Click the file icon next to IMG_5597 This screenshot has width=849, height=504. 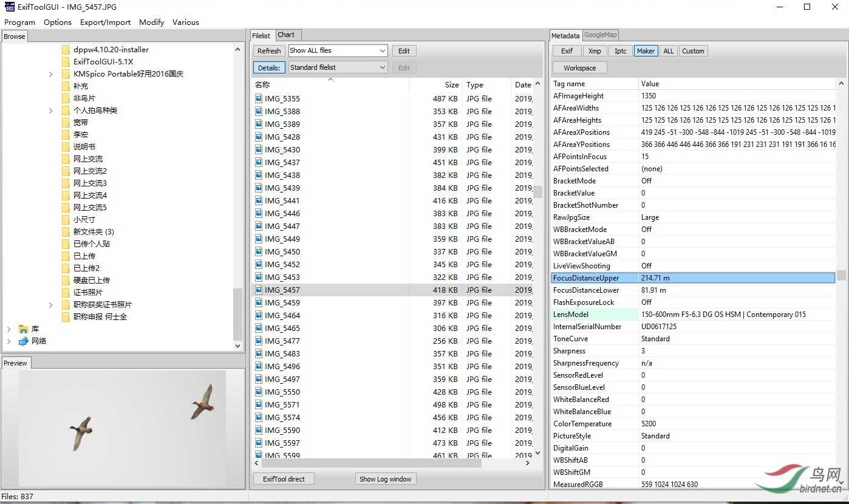click(x=259, y=443)
